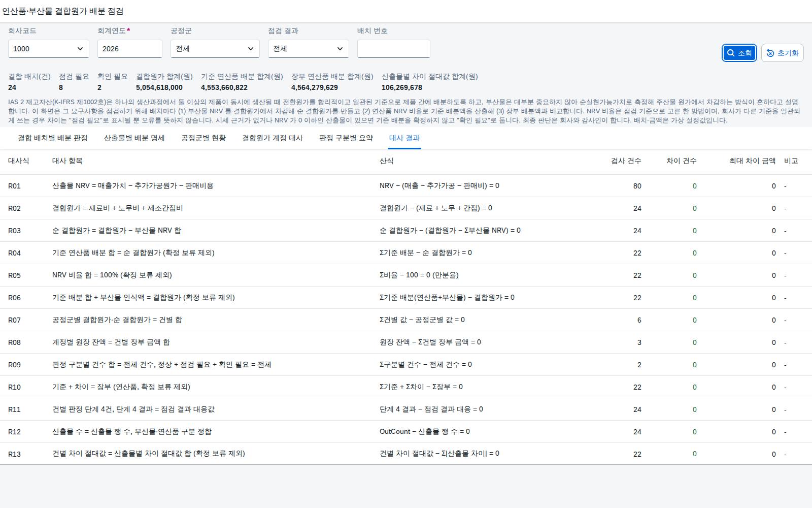Click the 비고 column header
This screenshot has height=508, width=812.
[791, 161]
